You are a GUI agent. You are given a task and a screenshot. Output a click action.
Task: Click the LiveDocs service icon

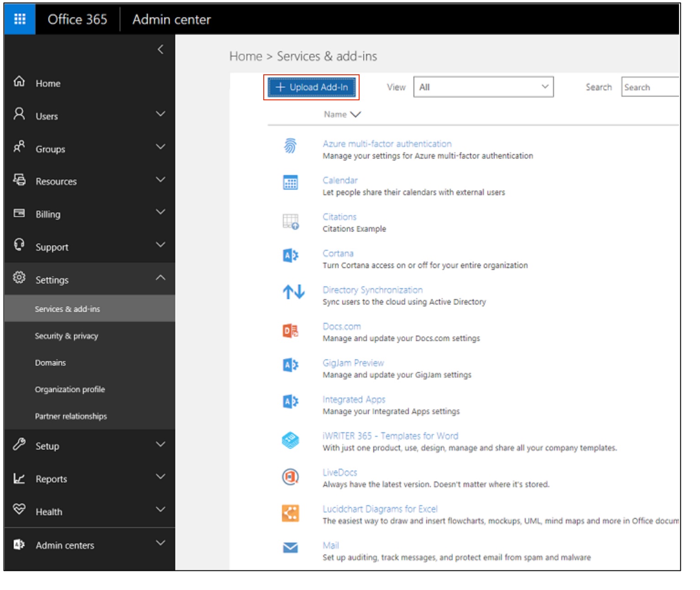click(290, 477)
